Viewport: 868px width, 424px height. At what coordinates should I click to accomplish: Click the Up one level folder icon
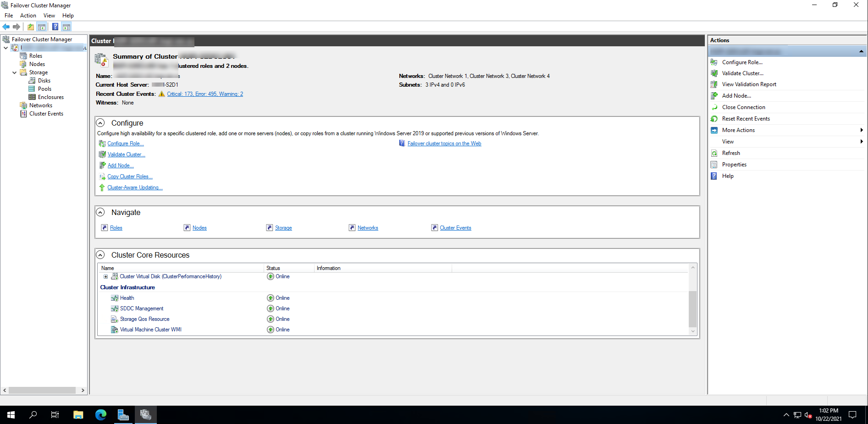(31, 27)
